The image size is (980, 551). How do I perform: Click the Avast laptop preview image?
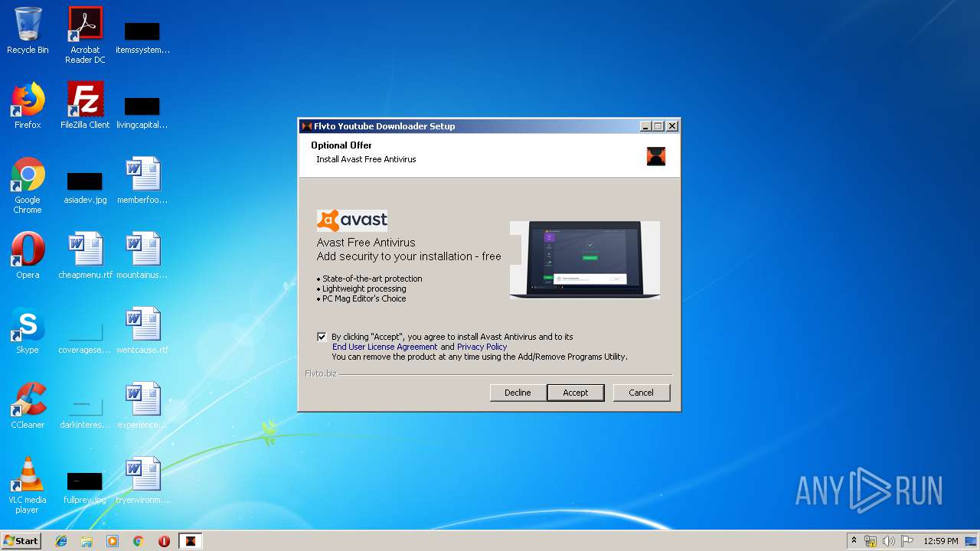coord(585,259)
